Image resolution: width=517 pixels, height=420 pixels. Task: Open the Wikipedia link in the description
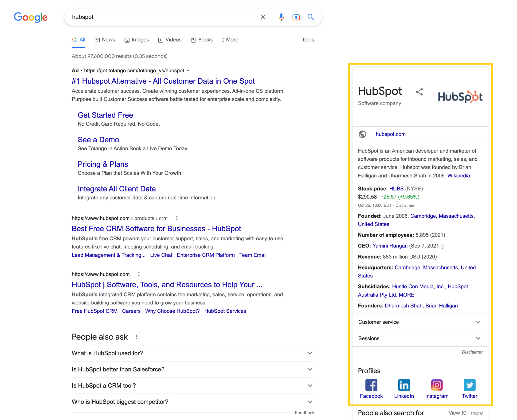coord(459,176)
